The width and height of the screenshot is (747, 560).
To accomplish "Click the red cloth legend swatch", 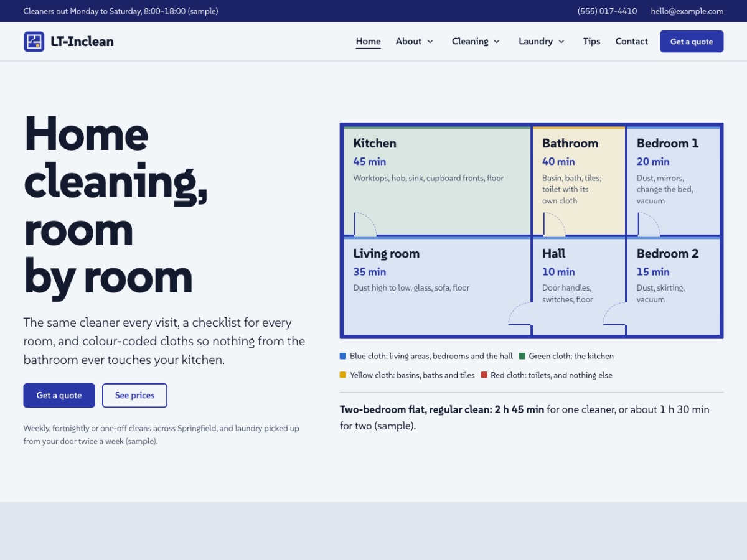I will (484, 375).
